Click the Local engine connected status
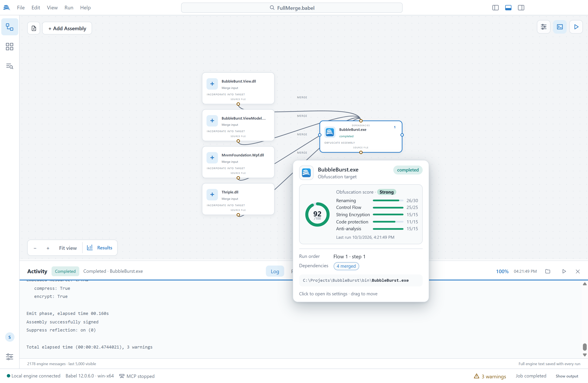 click(34, 376)
